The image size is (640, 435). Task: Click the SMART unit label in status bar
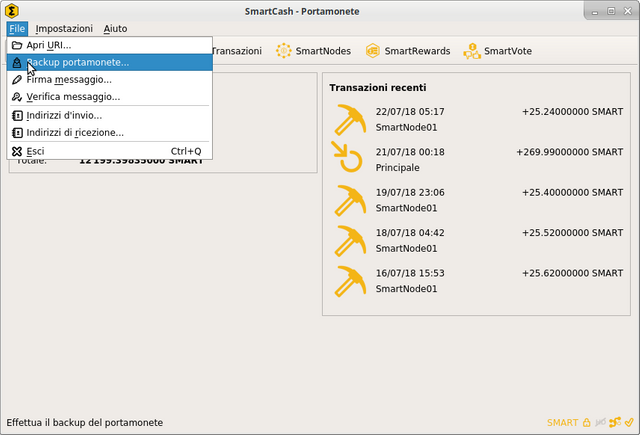pos(562,423)
